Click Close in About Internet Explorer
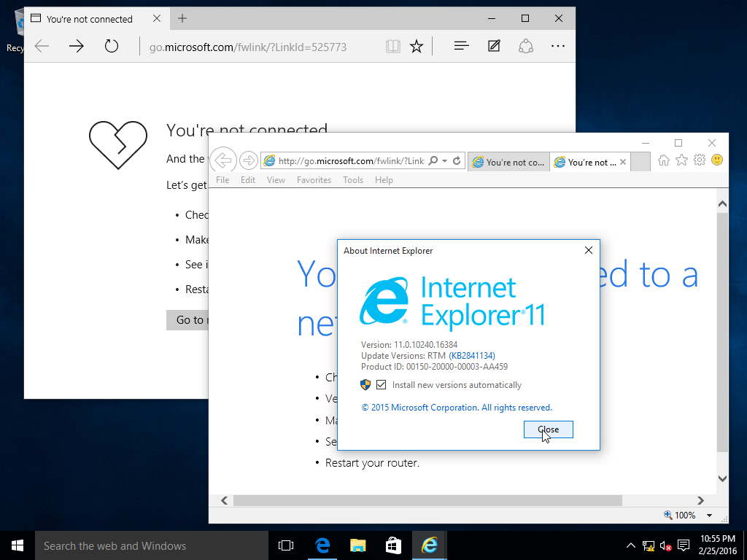 coord(549,429)
